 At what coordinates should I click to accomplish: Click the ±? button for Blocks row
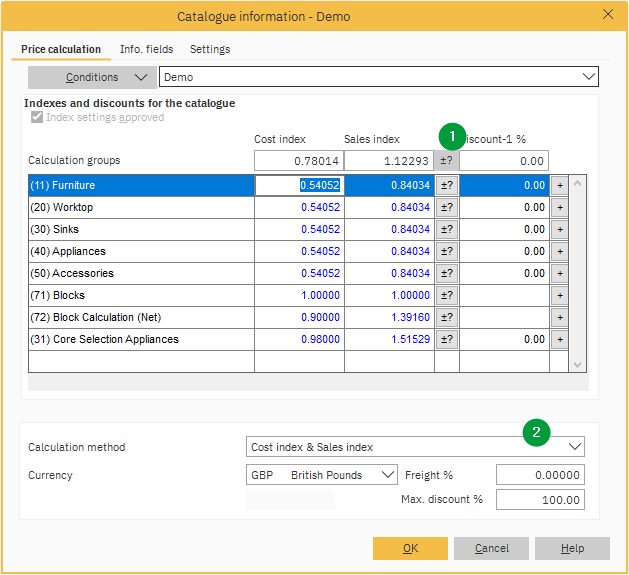click(x=446, y=295)
